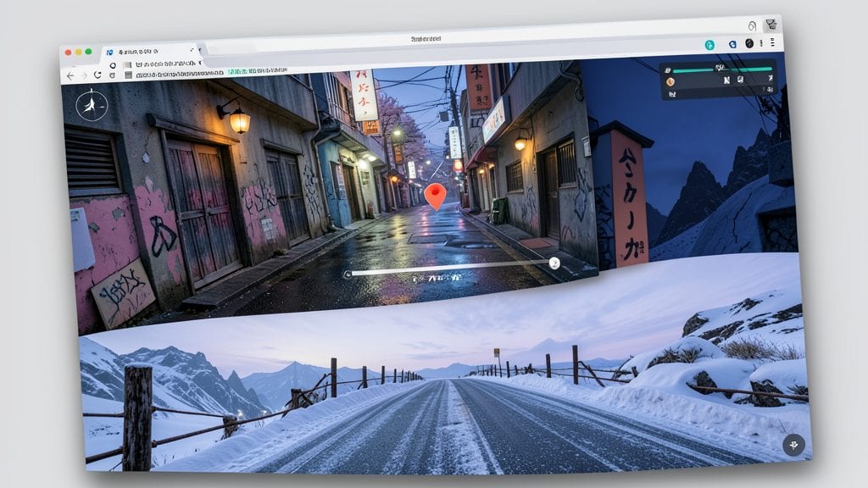Open the blue shield extension icon

click(732, 44)
